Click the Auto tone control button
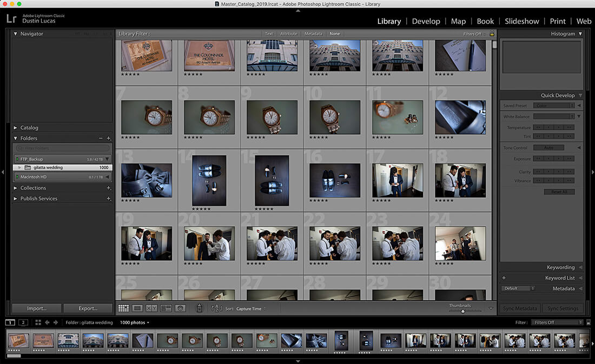Image resolution: width=595 pixels, height=364 pixels. [x=548, y=148]
